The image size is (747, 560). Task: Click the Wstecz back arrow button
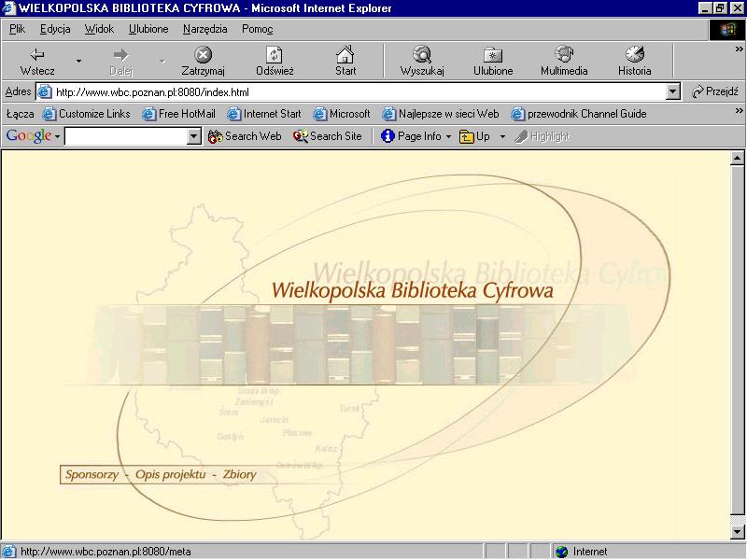(x=37, y=61)
